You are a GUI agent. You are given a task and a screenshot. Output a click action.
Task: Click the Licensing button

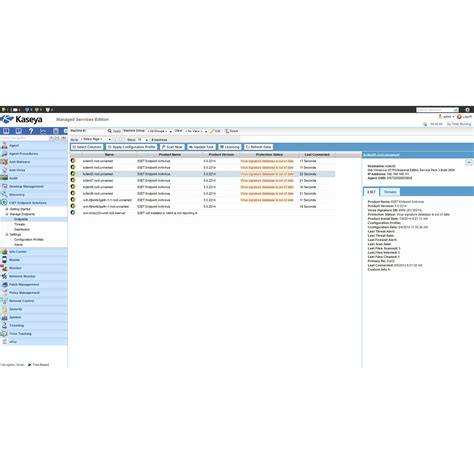click(229, 147)
